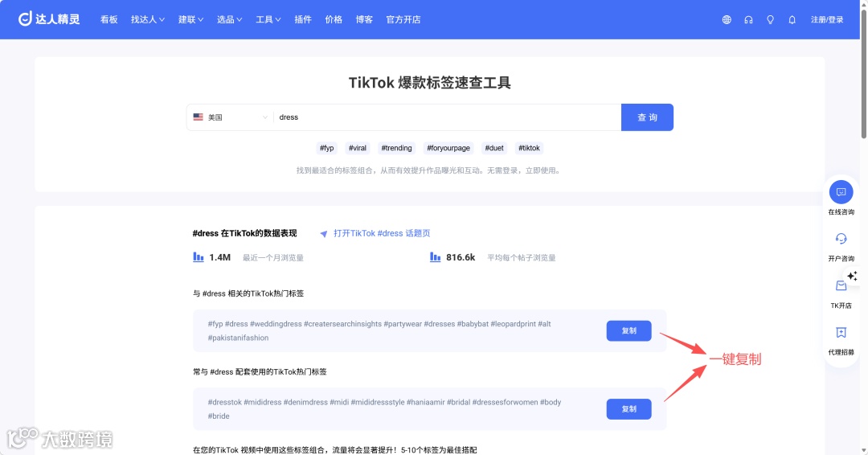Open the 插件 navigation item
868x455 pixels.
point(303,19)
